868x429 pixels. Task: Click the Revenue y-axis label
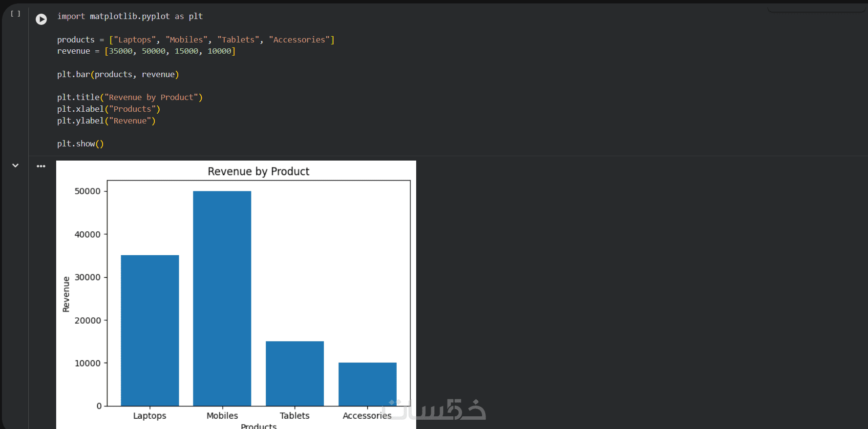pos(66,294)
